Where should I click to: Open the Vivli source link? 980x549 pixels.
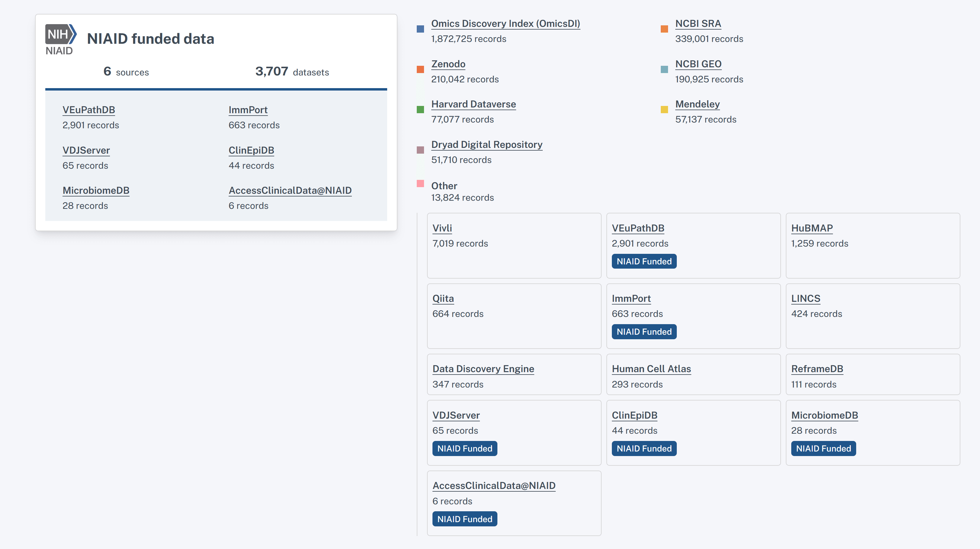pyautogui.click(x=442, y=228)
